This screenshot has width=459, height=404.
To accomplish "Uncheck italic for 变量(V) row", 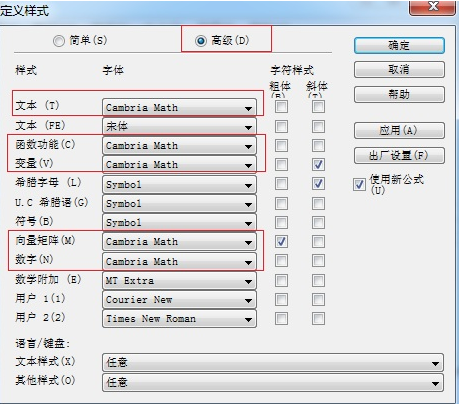I will tap(318, 164).
